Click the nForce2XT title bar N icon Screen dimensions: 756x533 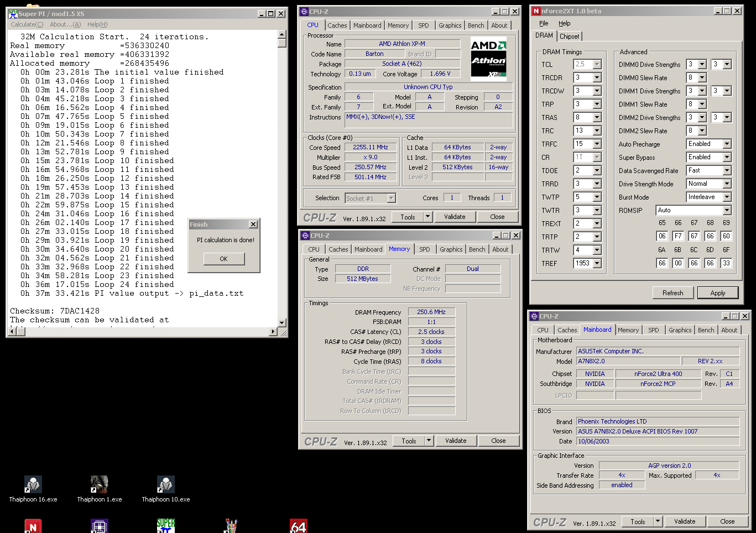pos(536,11)
